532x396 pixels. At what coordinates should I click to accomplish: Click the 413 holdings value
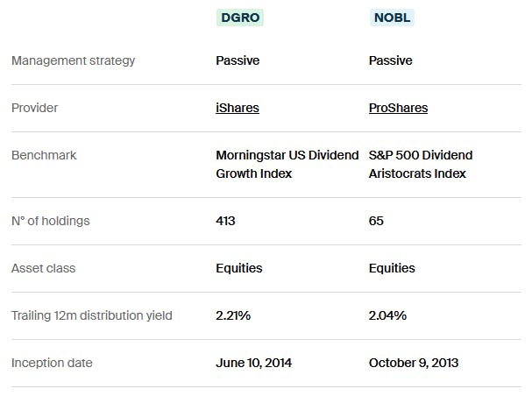[x=227, y=221]
